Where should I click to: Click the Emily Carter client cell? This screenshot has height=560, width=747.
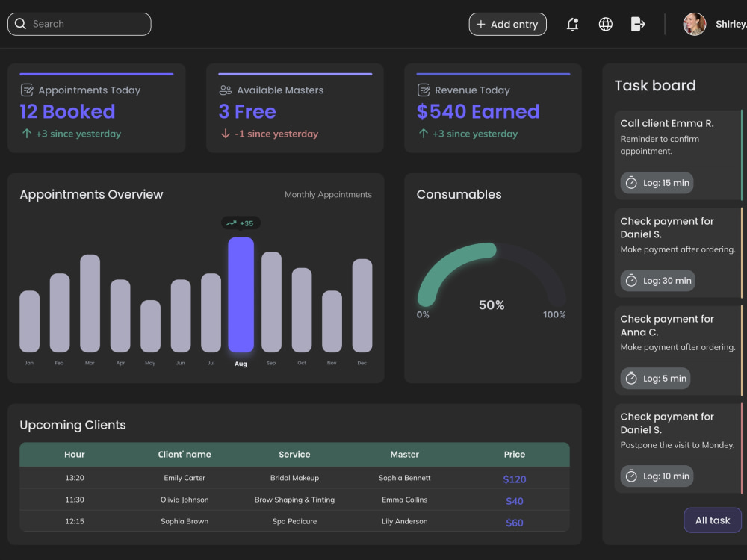(185, 478)
